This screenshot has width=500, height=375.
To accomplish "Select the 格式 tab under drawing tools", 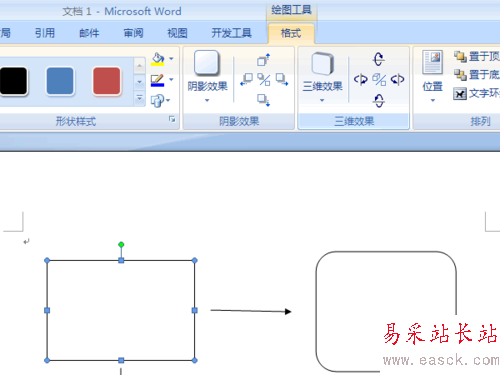I will coord(291,33).
